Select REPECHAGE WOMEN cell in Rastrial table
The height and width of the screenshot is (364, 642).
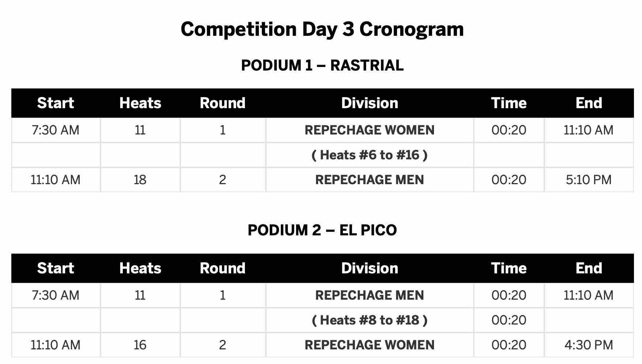369,130
